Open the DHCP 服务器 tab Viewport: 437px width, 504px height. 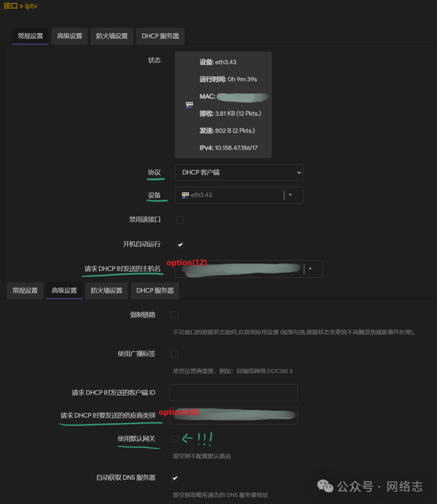click(x=160, y=36)
